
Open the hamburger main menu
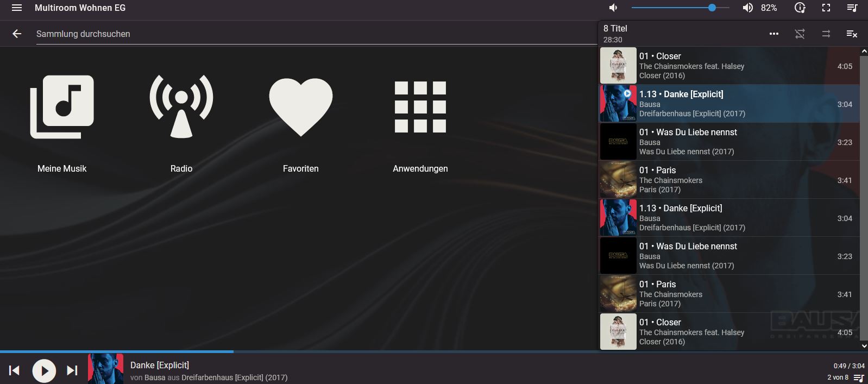[17, 8]
